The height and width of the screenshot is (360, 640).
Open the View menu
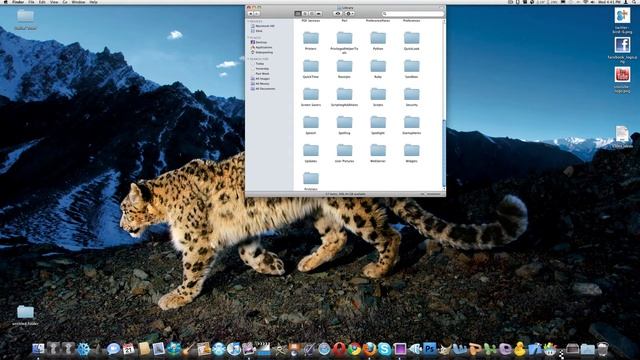click(x=54, y=2)
